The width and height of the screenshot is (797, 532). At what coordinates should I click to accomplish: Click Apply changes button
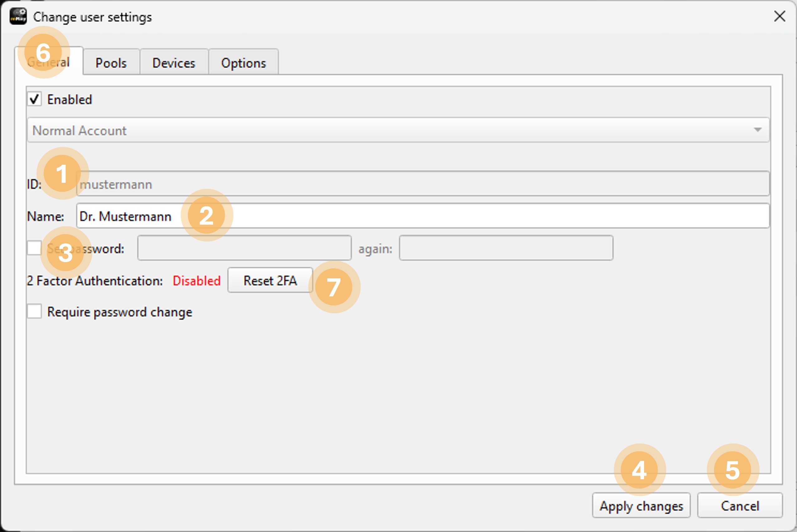[641, 506]
